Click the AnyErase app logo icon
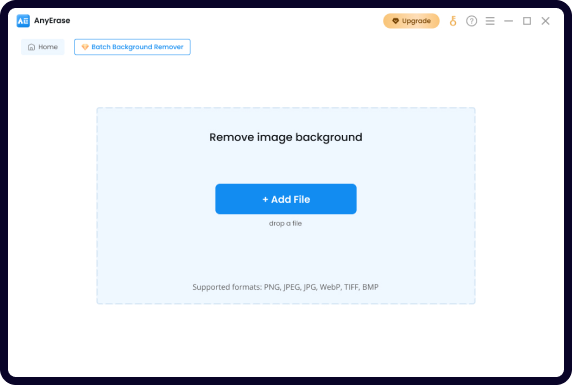 pyautogui.click(x=23, y=21)
